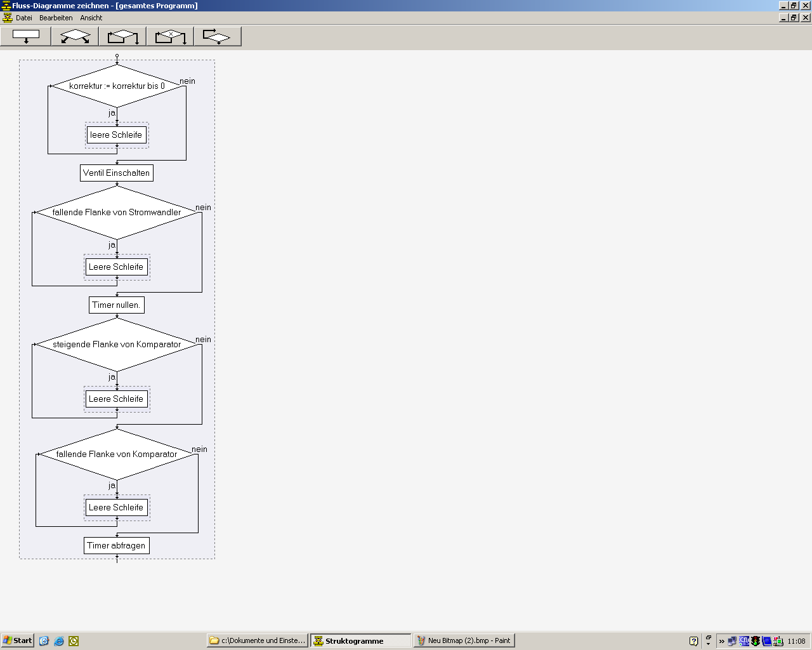This screenshot has height=650, width=812.
Task: Minimize the inner document window
Action: click(784, 18)
